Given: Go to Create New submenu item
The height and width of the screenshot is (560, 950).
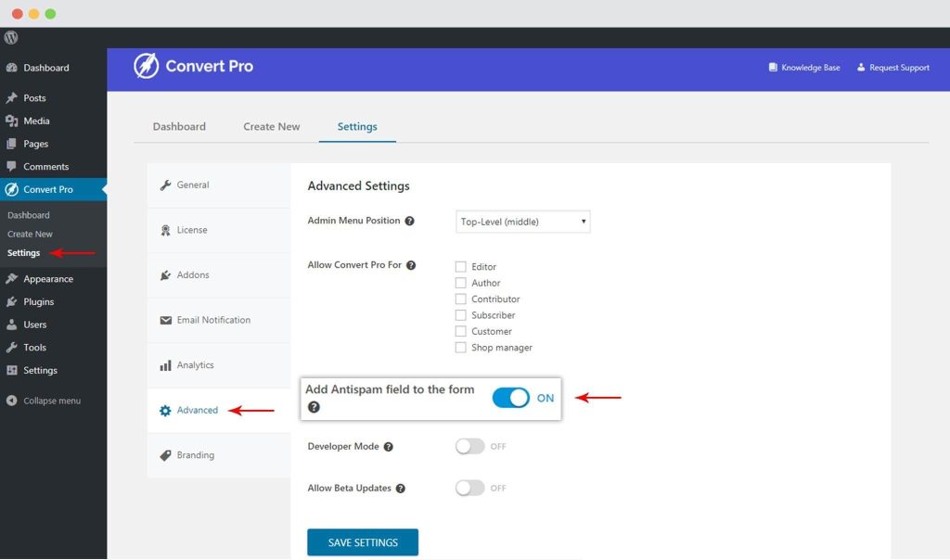Looking at the screenshot, I should point(30,235).
